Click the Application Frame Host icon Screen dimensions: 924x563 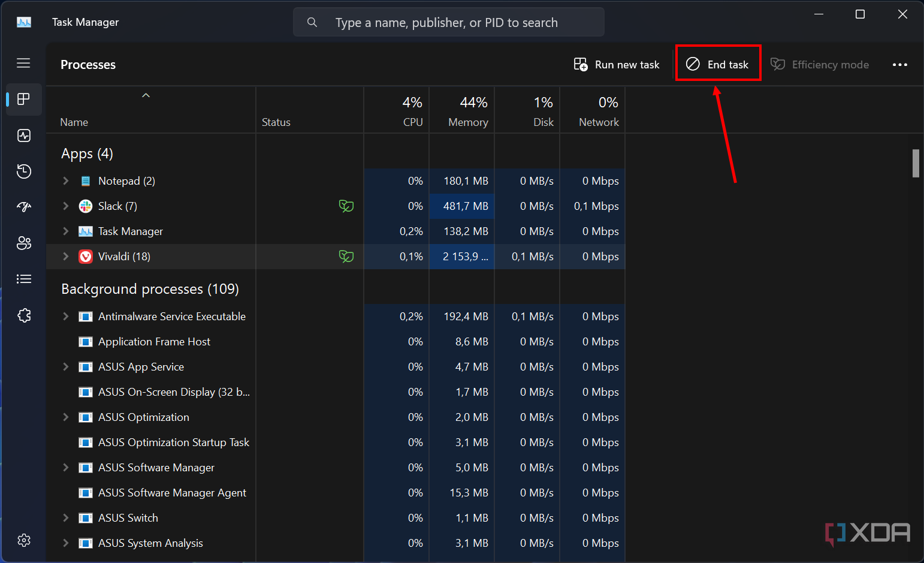coord(86,342)
